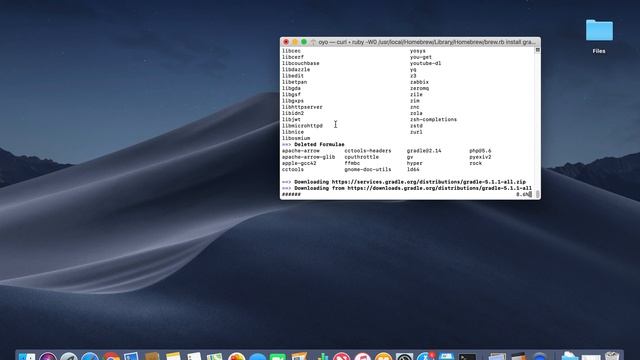This screenshot has height=360, width=640.
Task: Click the 'libhttpserver' entry
Action: 302,107
